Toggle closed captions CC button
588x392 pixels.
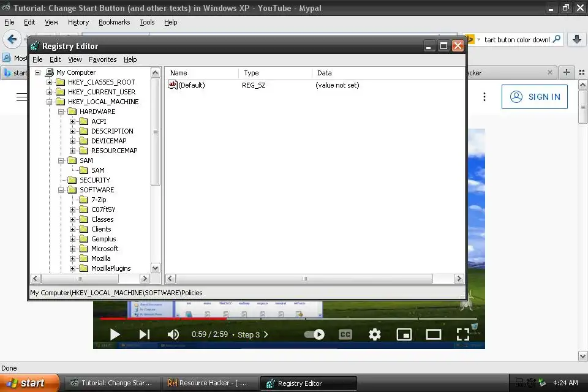[345, 334]
